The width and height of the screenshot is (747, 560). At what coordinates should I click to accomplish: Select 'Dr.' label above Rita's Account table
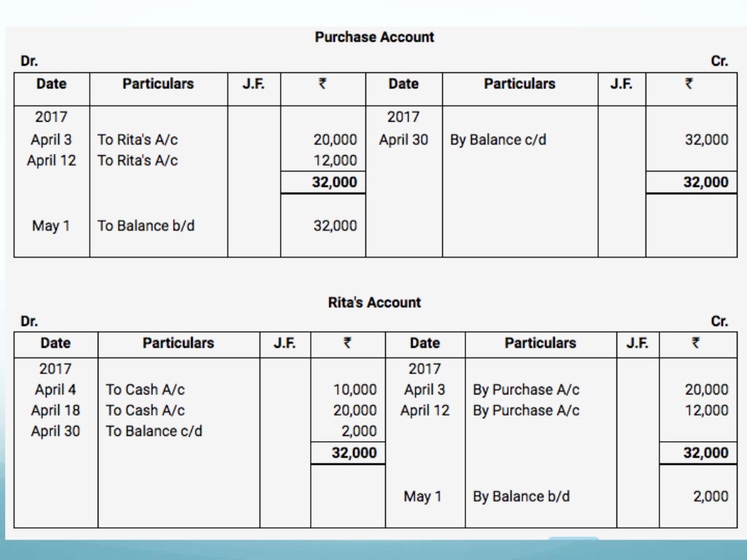[29, 321]
